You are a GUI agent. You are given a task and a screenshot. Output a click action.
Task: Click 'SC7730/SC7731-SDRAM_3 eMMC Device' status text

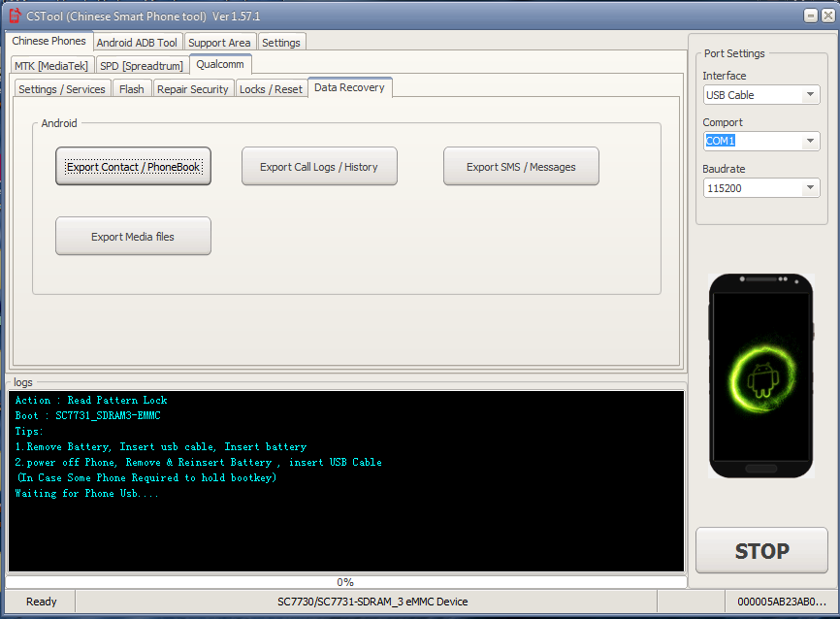tap(372, 602)
